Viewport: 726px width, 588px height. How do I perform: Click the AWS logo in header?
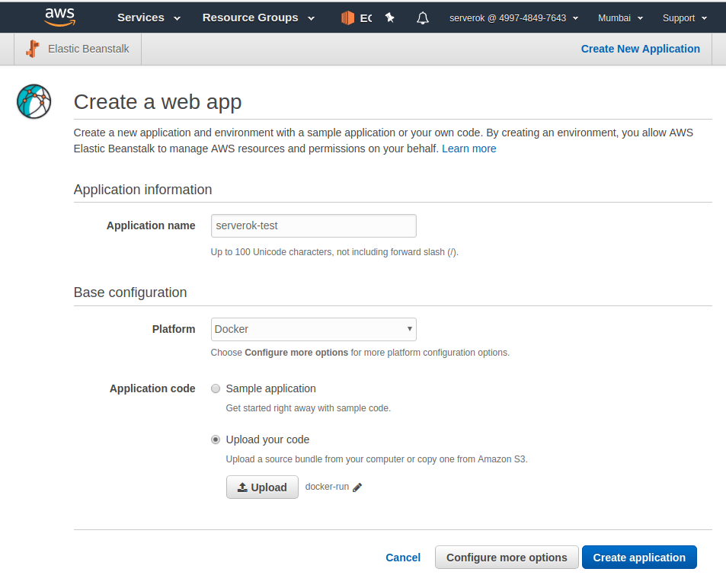[x=59, y=17]
